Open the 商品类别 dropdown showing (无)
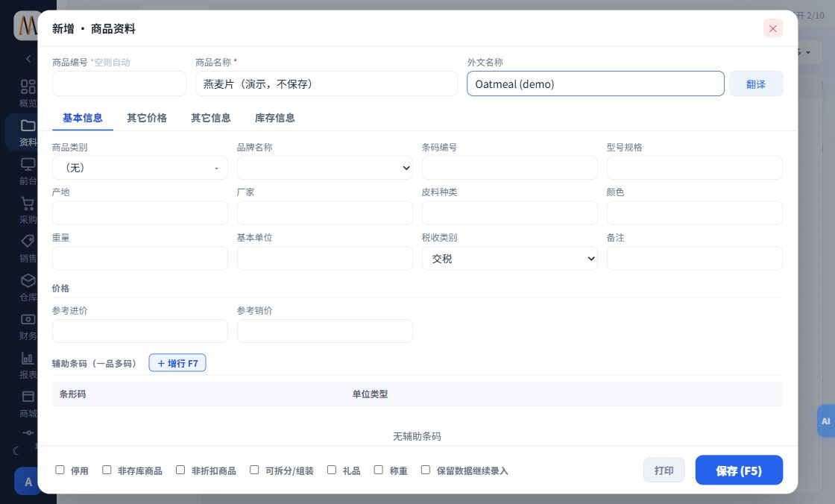The height and width of the screenshot is (504, 835). 140,168
